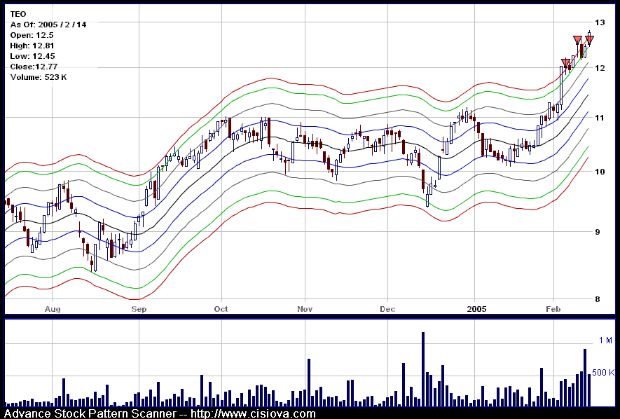
Task: Click the Sep month label
Action: click(x=139, y=309)
